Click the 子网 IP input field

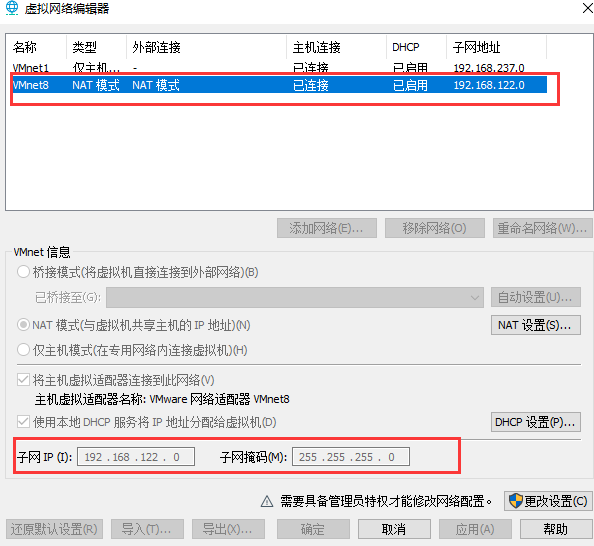tap(136, 457)
